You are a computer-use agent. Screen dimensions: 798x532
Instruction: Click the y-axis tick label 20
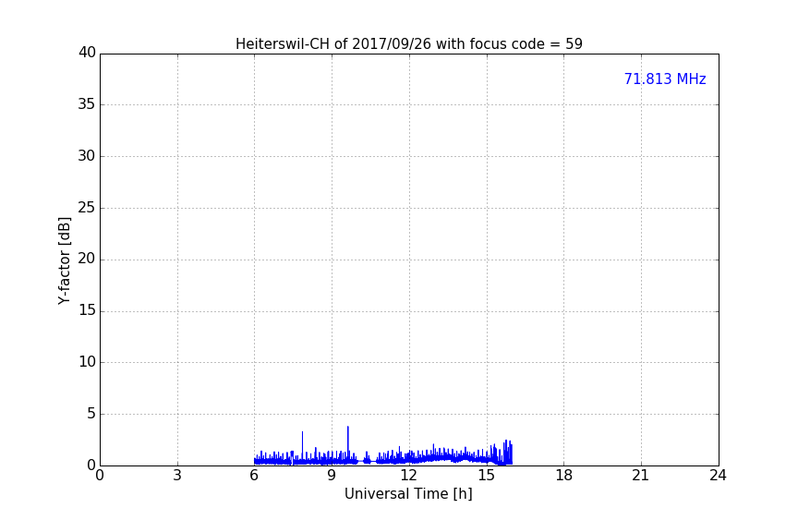coord(87,259)
